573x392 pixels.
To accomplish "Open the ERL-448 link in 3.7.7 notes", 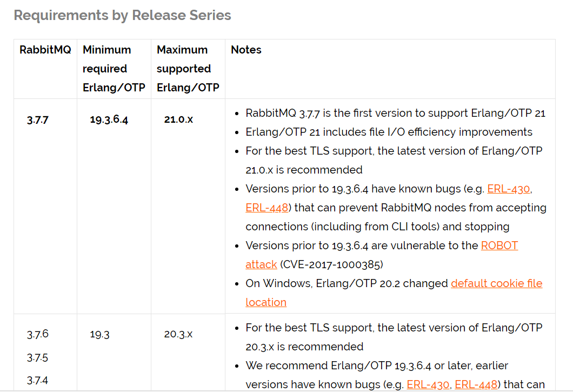I will point(266,208).
